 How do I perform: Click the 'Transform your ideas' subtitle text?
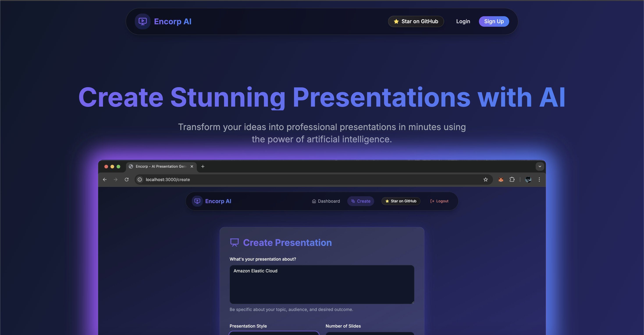[322, 133]
